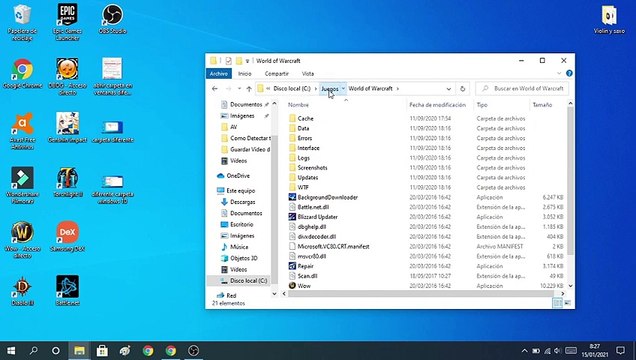
Task: Open taskbar search magnifier
Action: tap(34, 350)
